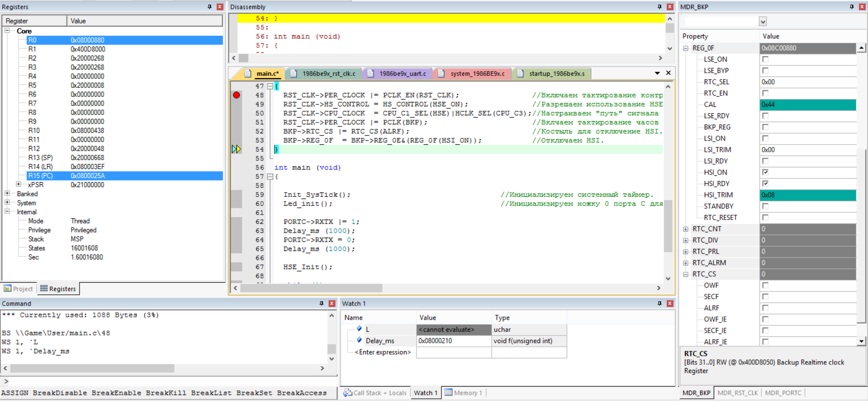The width and height of the screenshot is (868, 401).
Task: Click the Enter expression field in Watch 1
Action: [383, 352]
